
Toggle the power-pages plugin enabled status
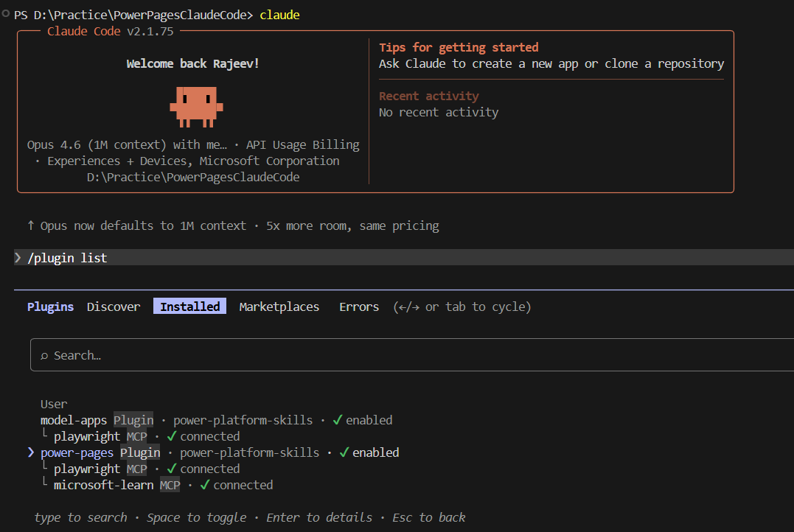[x=375, y=452]
